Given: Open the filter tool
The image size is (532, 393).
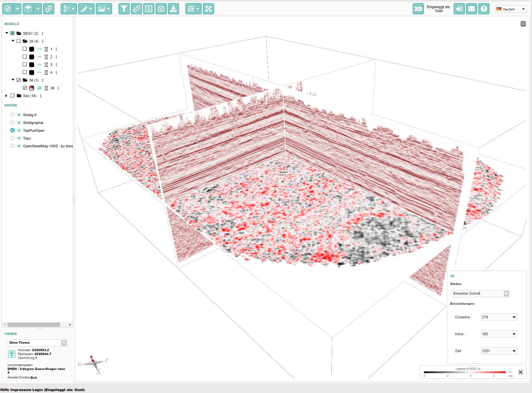Looking at the screenshot, I should click(x=124, y=9).
